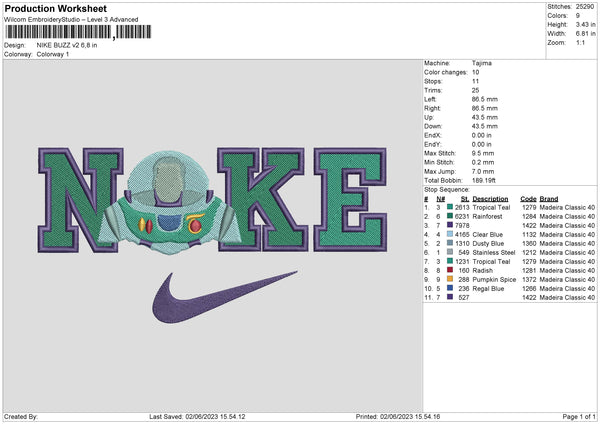This screenshot has width=600, height=424.
Task: Click the embroidered letter N in the design
Action: tap(80, 200)
